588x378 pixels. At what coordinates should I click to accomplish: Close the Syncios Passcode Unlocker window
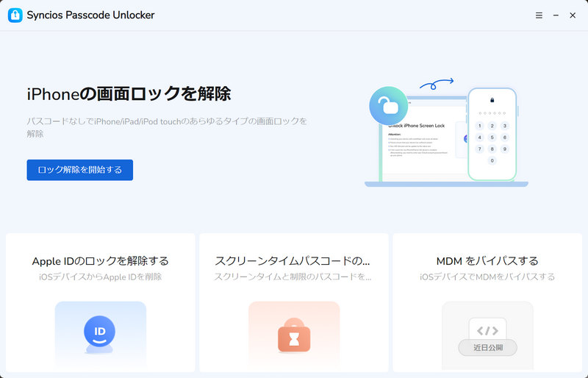[573, 15]
